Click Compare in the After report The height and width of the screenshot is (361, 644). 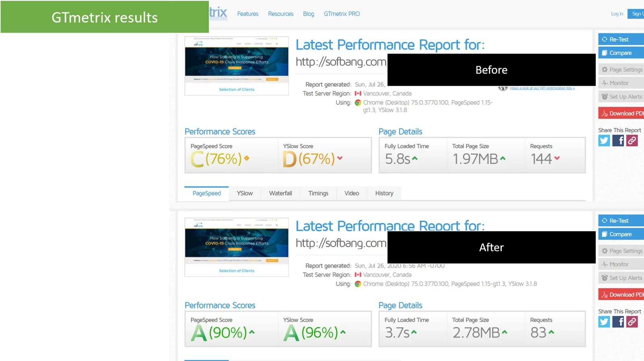[621, 234]
